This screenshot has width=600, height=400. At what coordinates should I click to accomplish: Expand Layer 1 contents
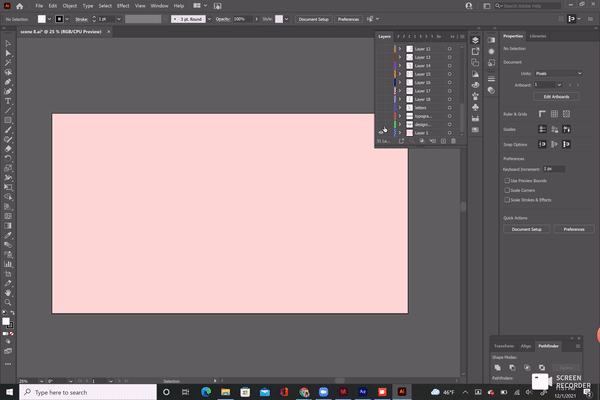[x=400, y=133]
